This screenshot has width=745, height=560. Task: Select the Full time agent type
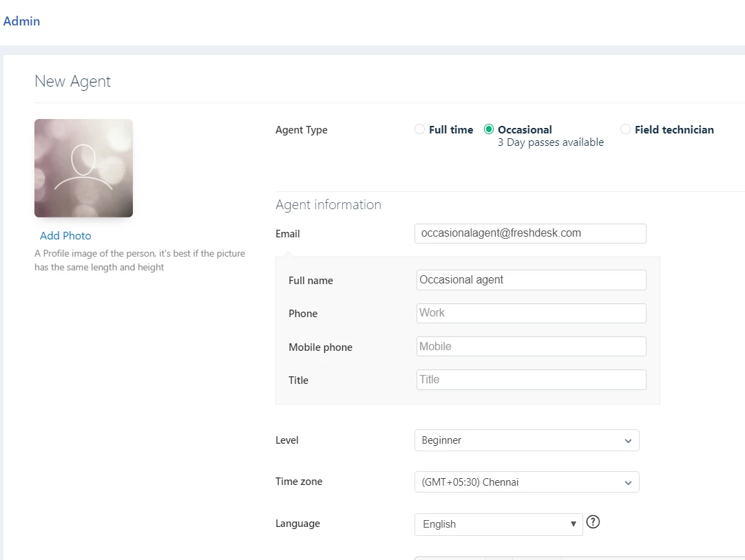[419, 129]
